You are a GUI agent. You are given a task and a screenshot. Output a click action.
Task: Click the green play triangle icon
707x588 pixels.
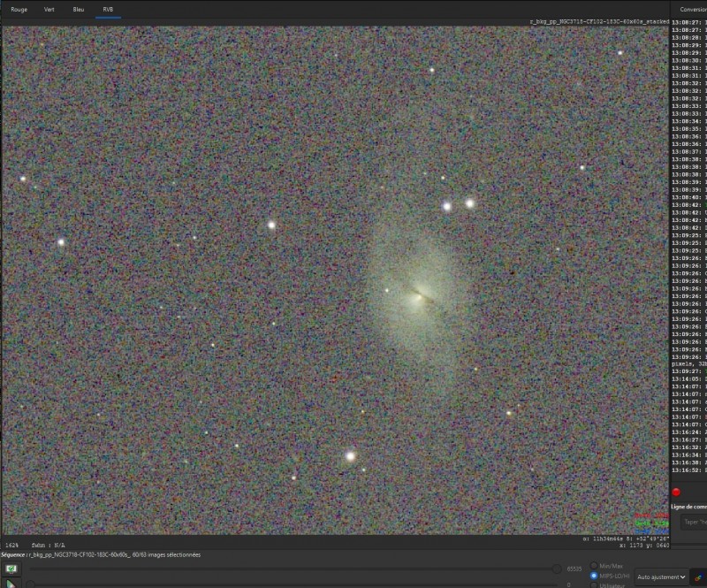[x=11, y=584]
